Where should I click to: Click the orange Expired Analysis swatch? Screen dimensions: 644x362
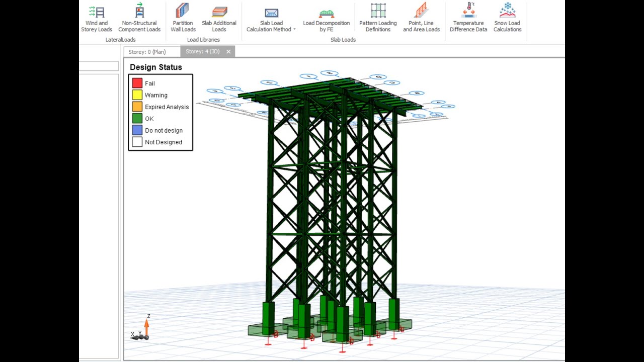(x=137, y=107)
